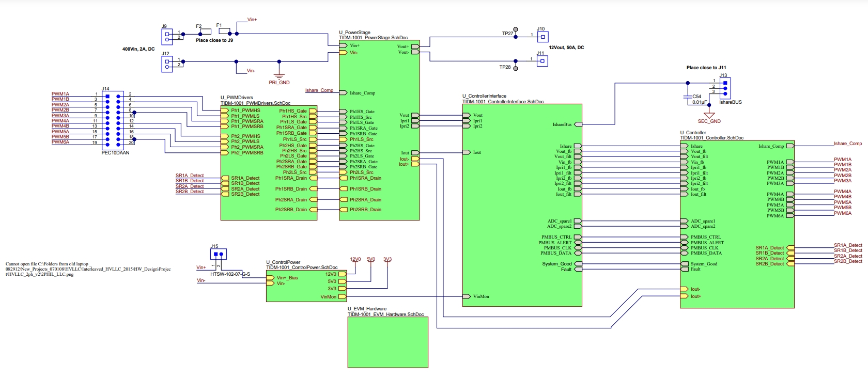Viewport: 868px width, 378px height.
Task: Click the TIDM-1001_PowerStage.SchDoc file name
Action: click(373, 38)
